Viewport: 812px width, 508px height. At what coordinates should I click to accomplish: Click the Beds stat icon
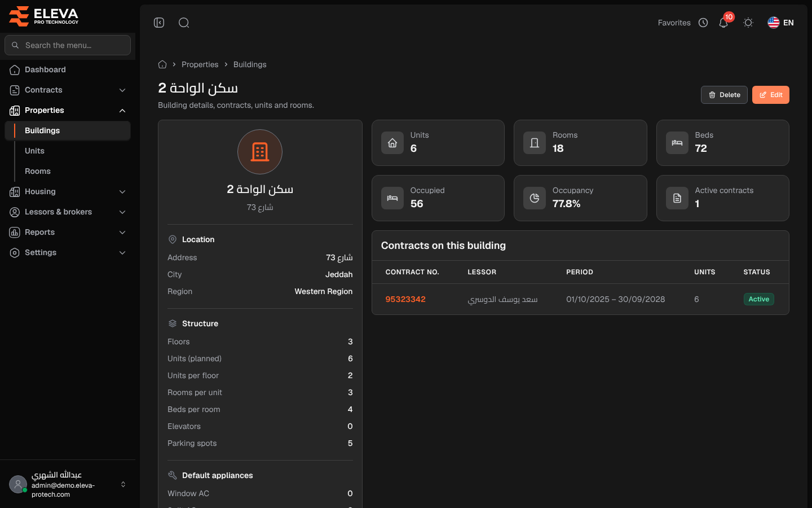coord(677,143)
